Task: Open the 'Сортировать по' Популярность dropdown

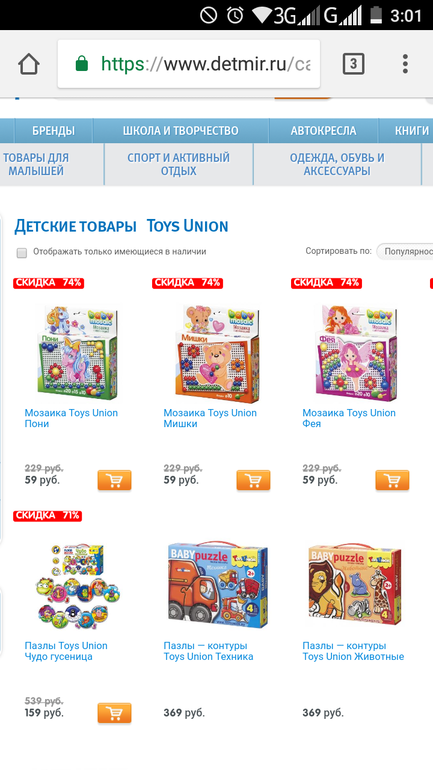Action: tap(405, 251)
